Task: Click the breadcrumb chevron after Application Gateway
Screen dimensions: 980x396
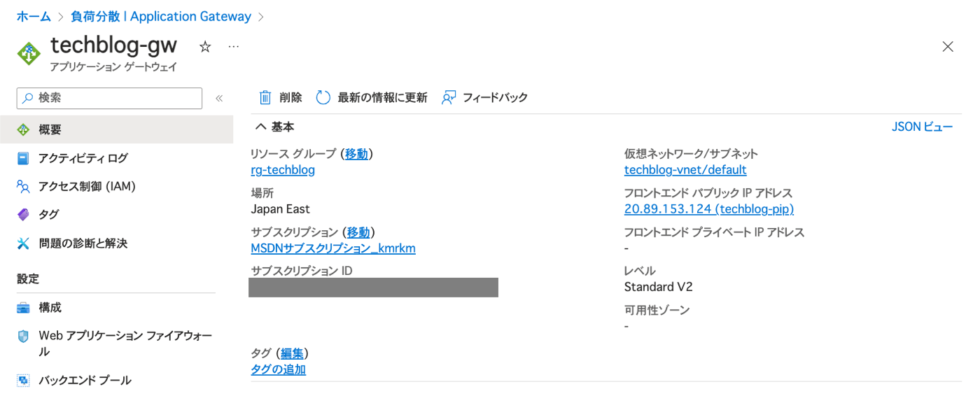Action: click(x=261, y=17)
